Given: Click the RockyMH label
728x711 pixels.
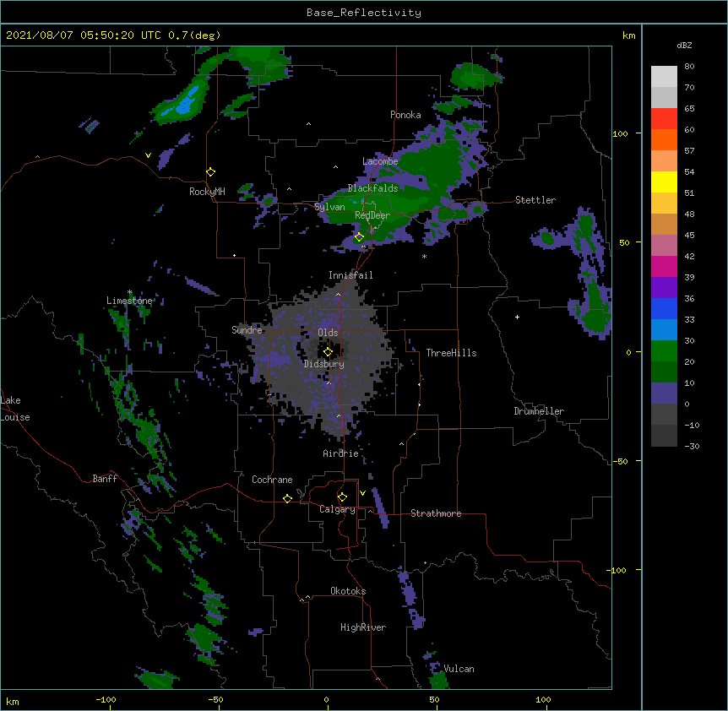Looking at the screenshot, I should pyautogui.click(x=207, y=192).
